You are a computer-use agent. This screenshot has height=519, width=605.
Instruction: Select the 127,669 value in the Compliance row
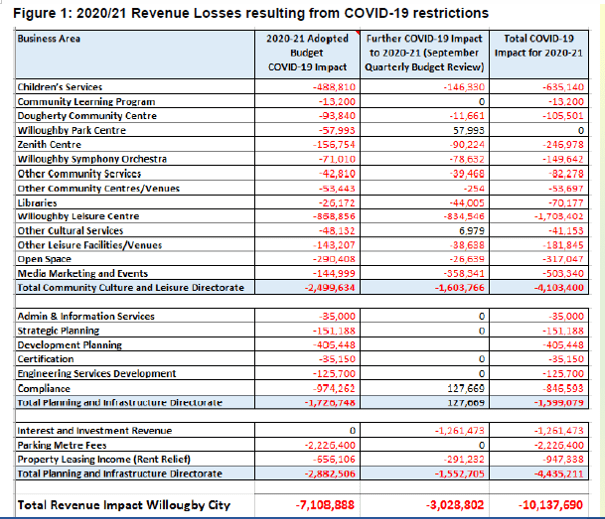[x=466, y=388]
